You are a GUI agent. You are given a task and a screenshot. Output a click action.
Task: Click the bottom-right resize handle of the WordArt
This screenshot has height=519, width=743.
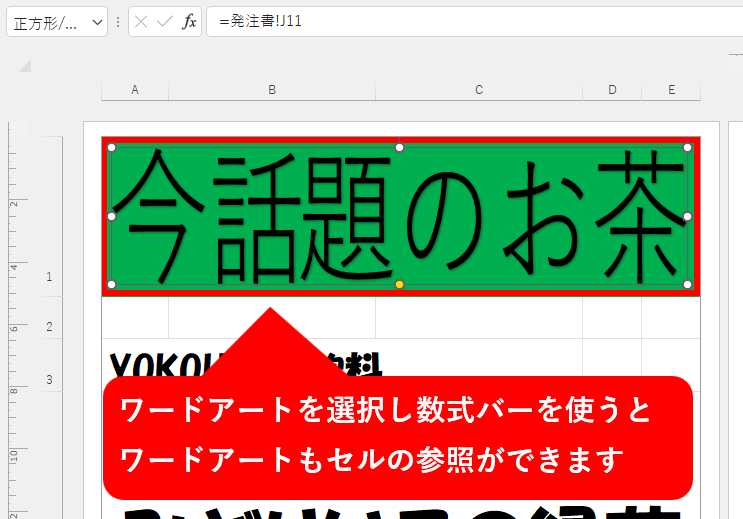pos(687,285)
